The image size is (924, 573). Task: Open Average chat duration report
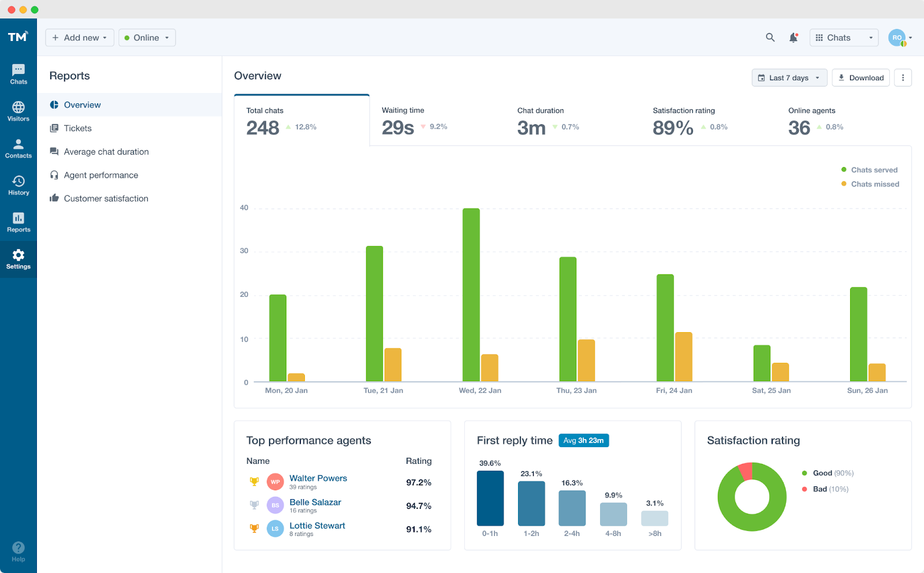tap(130, 151)
